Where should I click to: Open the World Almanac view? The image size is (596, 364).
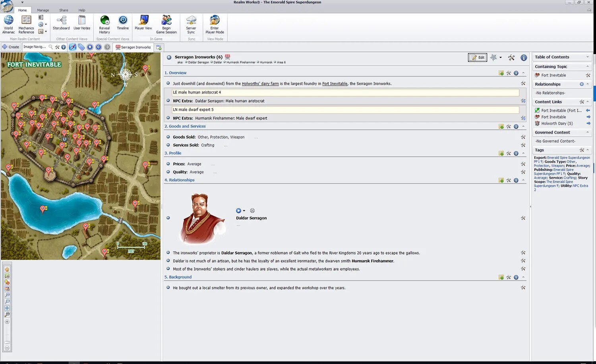click(x=8, y=24)
